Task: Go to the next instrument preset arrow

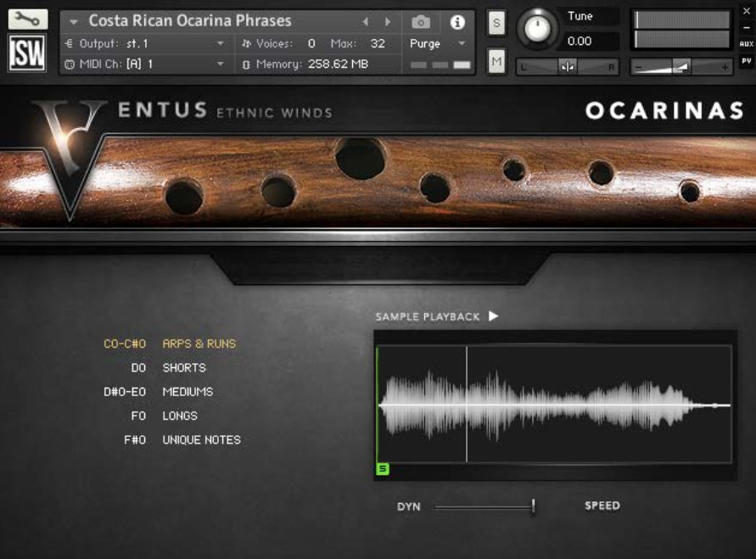Action: (388, 22)
